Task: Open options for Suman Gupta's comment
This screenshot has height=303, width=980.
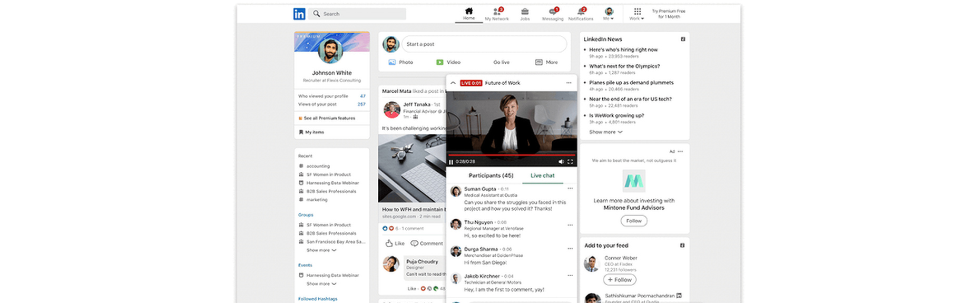Action: 570,189
